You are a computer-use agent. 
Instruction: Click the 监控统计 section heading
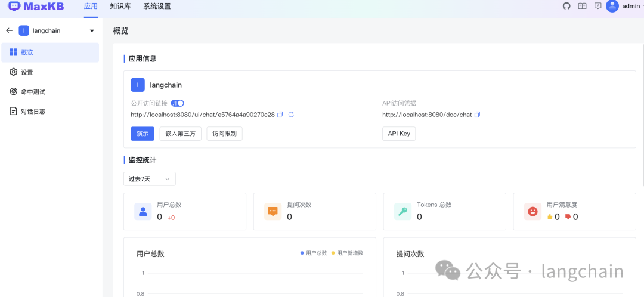143,160
